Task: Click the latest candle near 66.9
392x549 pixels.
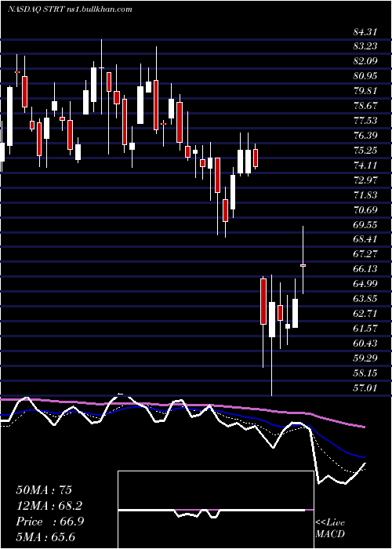Action: [303, 265]
